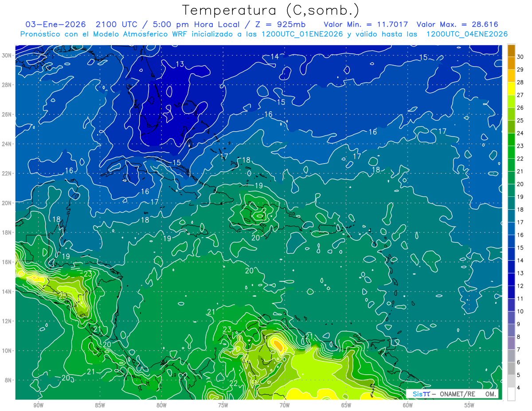Click the "65W" longitude axis label
Image resolution: width=532 pixels, height=411 pixels.
pyautogui.click(x=346, y=405)
